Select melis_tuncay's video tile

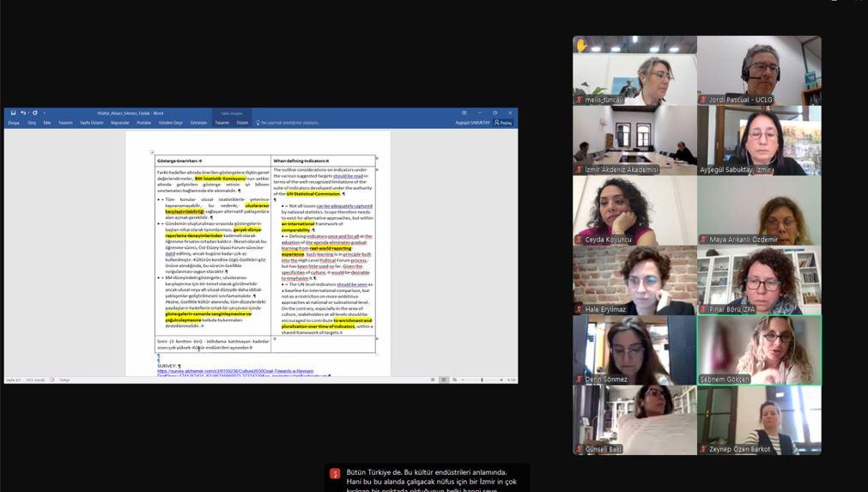635,71
